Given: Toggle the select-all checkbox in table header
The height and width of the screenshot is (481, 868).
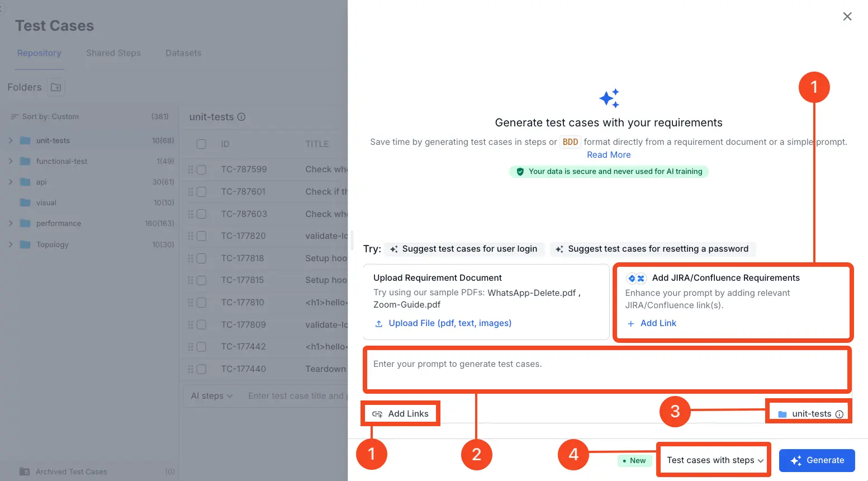Looking at the screenshot, I should click(x=201, y=144).
